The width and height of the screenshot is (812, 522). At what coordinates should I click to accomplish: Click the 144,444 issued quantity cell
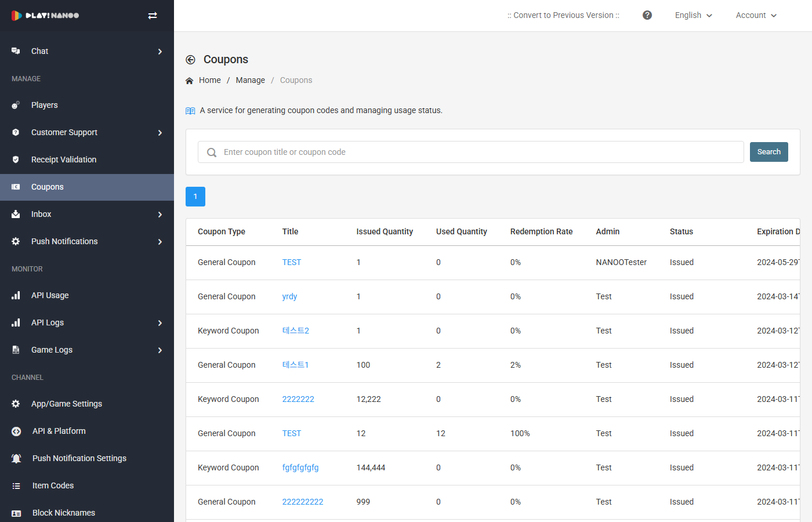371,467
